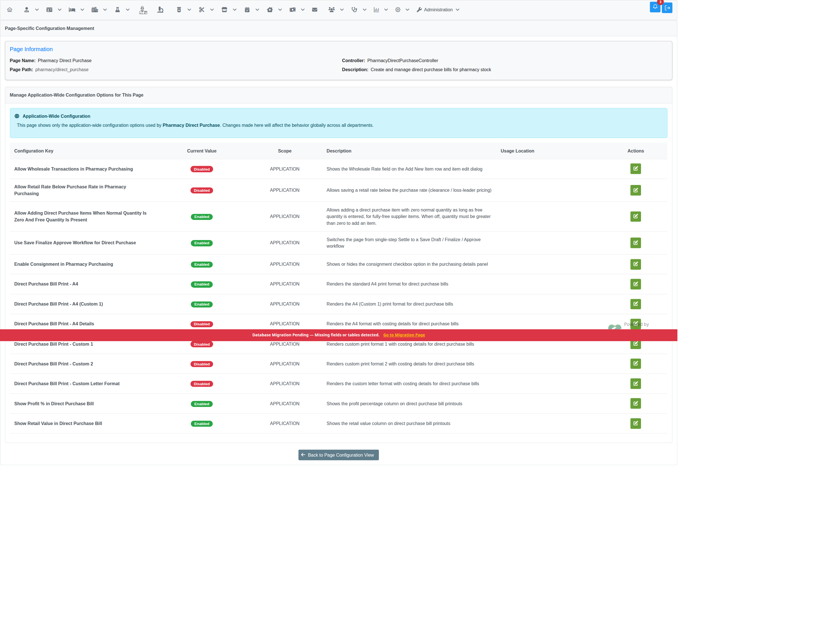The width and height of the screenshot is (840, 621).
Task: Open the notifications bell icon
Action: click(x=655, y=7)
